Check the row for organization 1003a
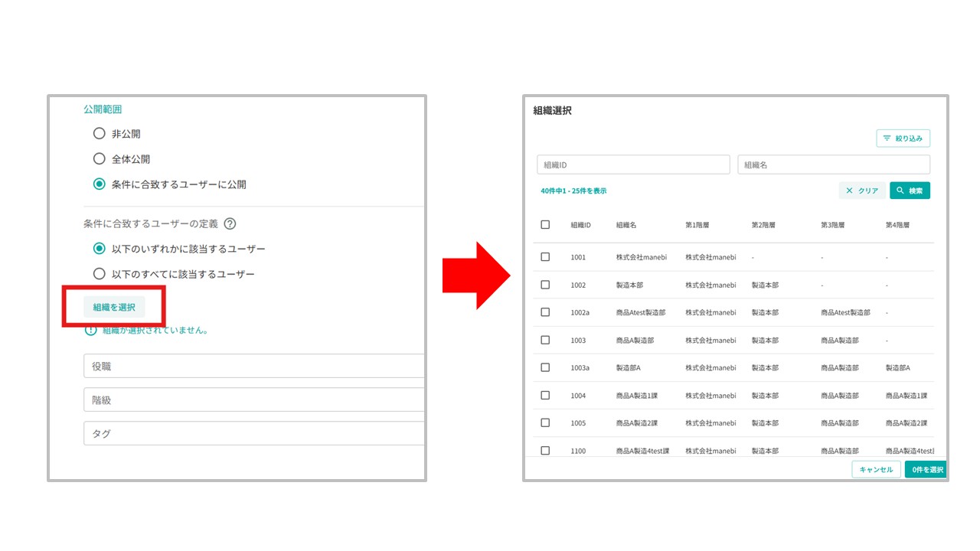980x551 pixels. click(x=545, y=367)
